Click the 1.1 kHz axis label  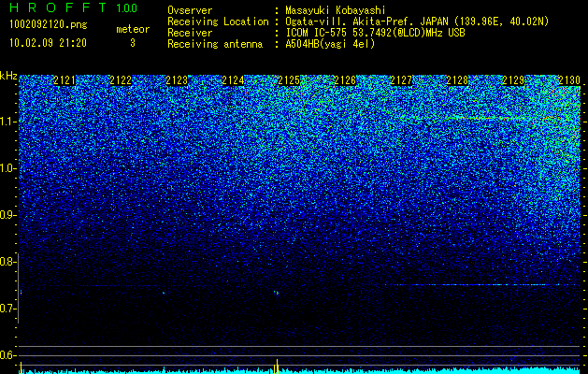(x=7, y=122)
